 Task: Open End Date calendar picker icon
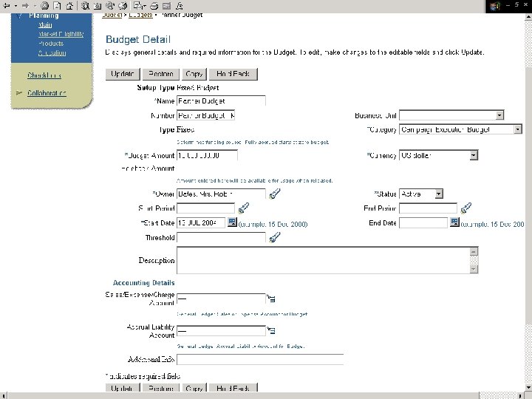[454, 222]
